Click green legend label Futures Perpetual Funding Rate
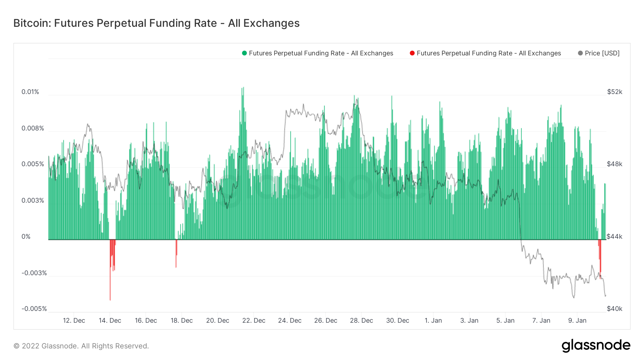The image size is (644, 362). point(321,53)
